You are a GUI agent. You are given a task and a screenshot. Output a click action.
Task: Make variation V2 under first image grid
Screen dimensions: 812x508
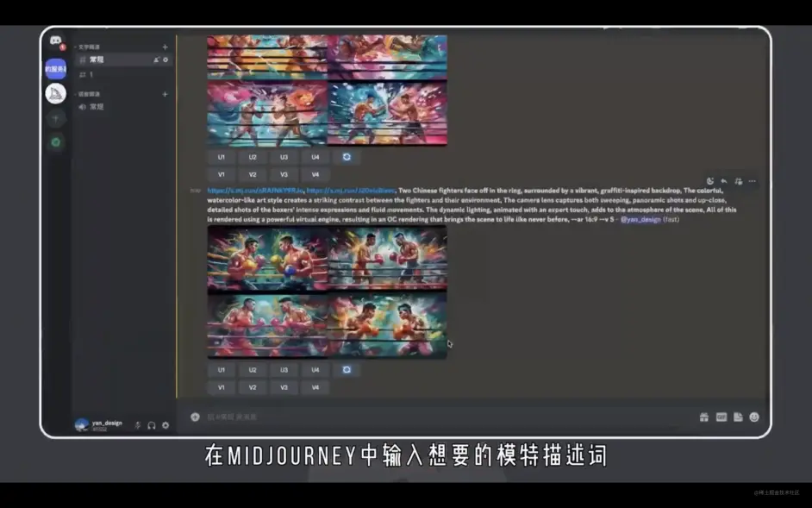[253, 175]
